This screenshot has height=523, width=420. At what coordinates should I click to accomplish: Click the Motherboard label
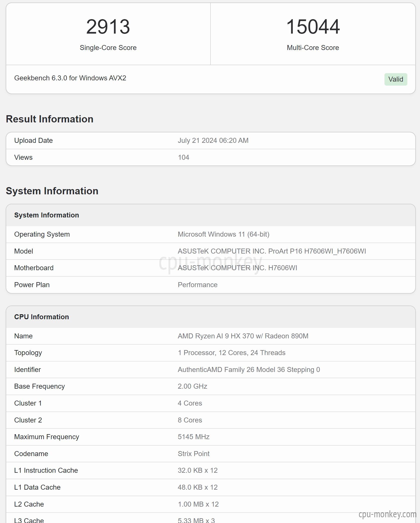click(x=34, y=268)
